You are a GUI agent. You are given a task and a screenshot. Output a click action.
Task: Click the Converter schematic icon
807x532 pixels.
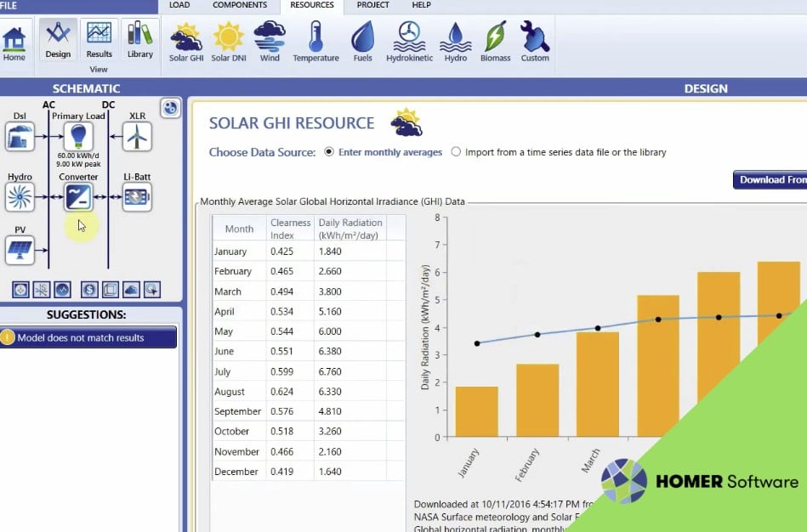click(x=78, y=196)
